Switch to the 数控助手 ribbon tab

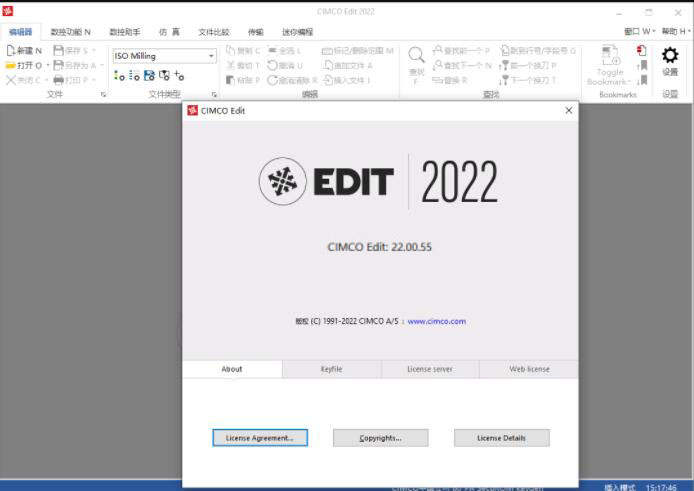[125, 32]
